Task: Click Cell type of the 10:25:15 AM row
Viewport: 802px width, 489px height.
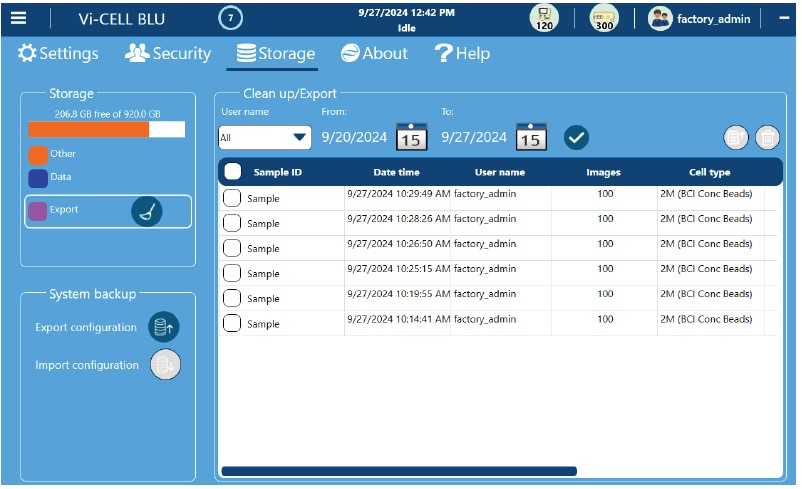Action: coord(706,269)
